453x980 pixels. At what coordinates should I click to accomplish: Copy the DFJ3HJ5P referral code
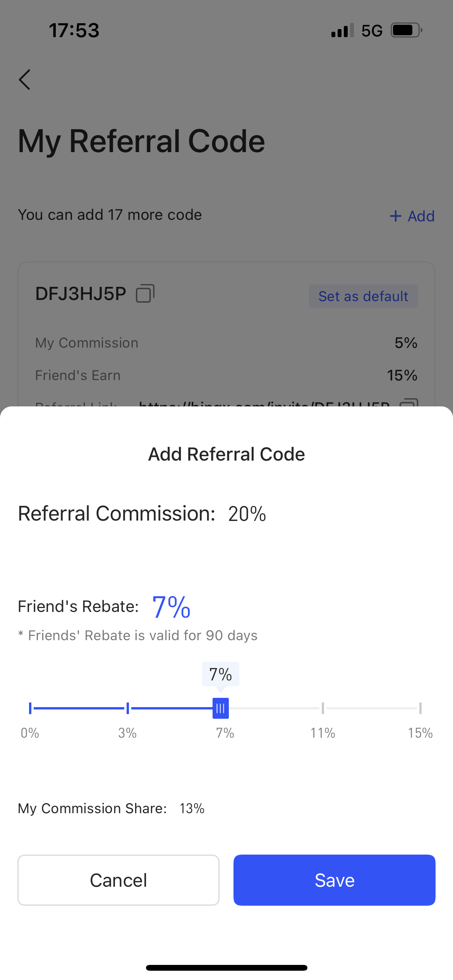point(145,293)
